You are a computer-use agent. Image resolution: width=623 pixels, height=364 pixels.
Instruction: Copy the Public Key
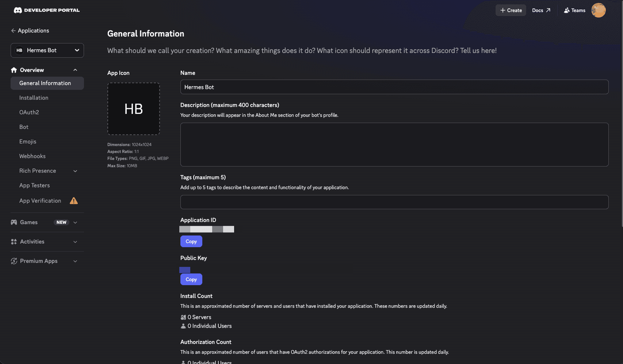click(x=191, y=279)
